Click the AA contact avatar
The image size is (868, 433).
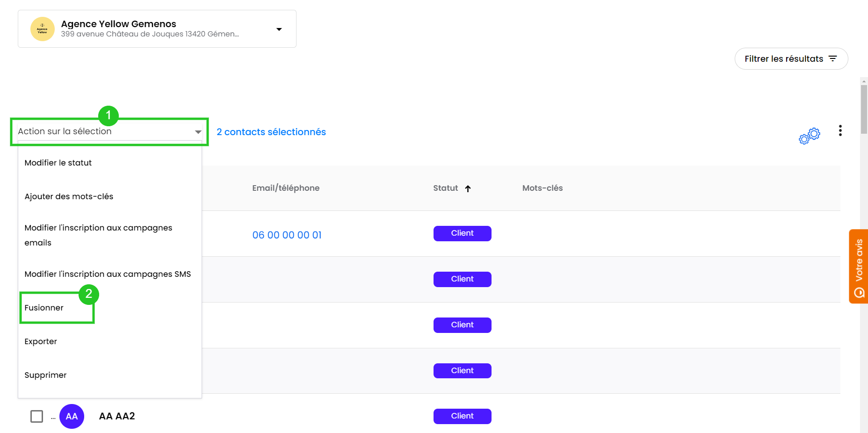tap(72, 416)
